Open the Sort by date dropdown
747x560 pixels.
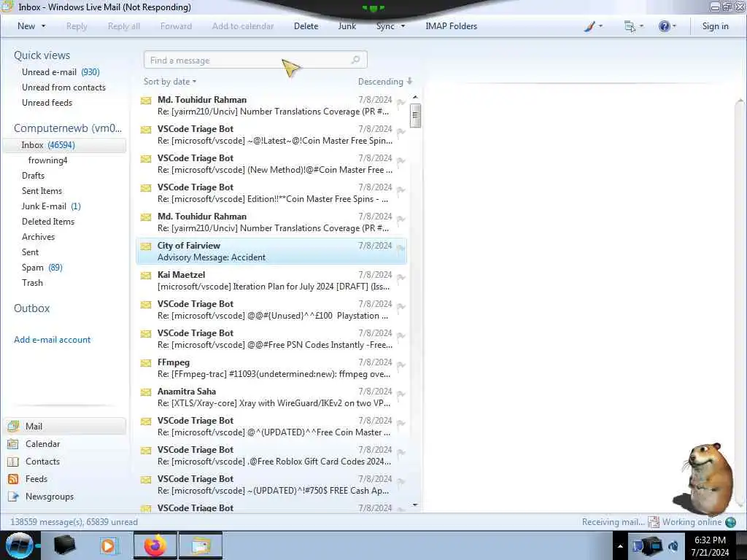(x=170, y=82)
